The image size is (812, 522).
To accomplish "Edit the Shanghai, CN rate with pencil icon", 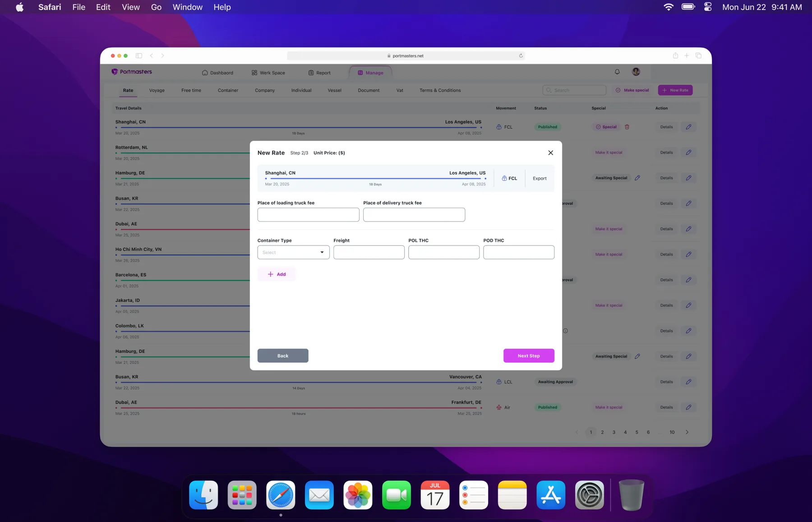I will (x=688, y=127).
